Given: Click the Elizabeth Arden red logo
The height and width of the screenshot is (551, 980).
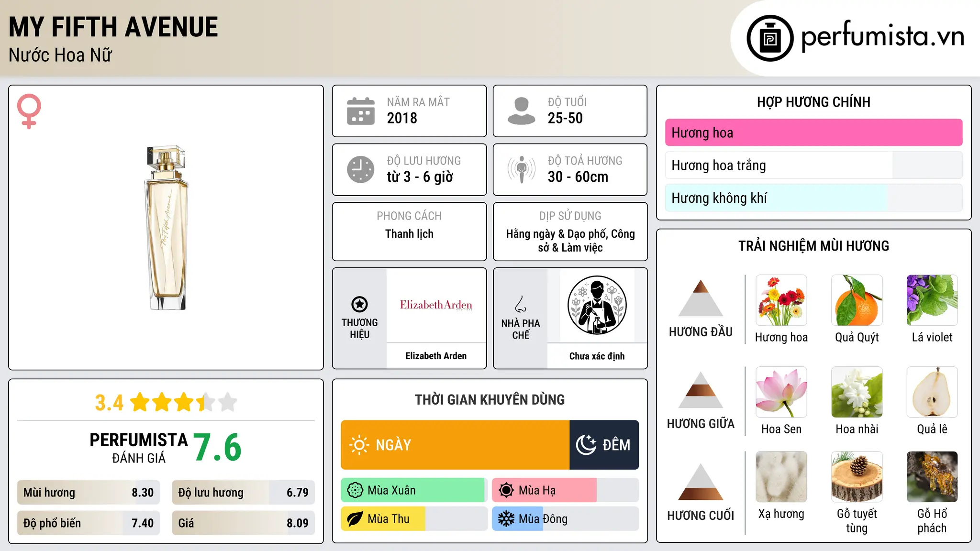Looking at the screenshot, I should click(x=436, y=305).
